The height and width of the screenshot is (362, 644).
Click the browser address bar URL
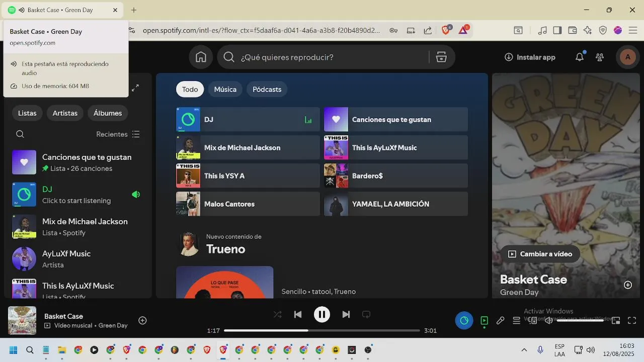[262, 30]
